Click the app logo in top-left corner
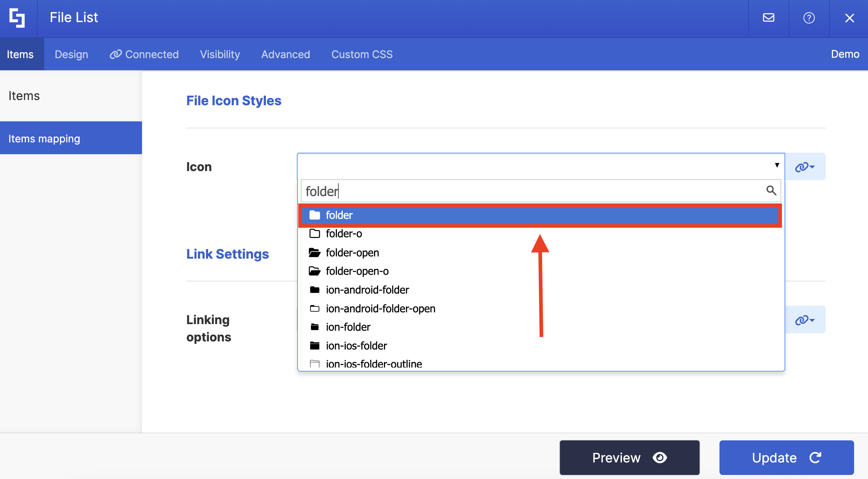Image resolution: width=868 pixels, height=479 pixels. (17, 18)
